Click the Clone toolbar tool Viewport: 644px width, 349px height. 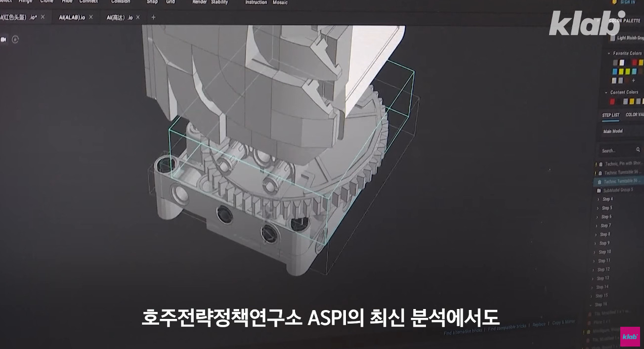tap(47, 1)
